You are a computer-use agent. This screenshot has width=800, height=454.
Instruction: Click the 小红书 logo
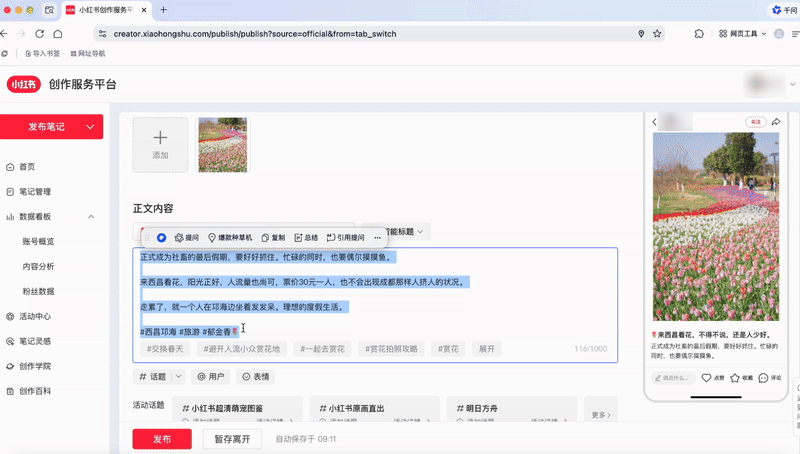click(23, 84)
